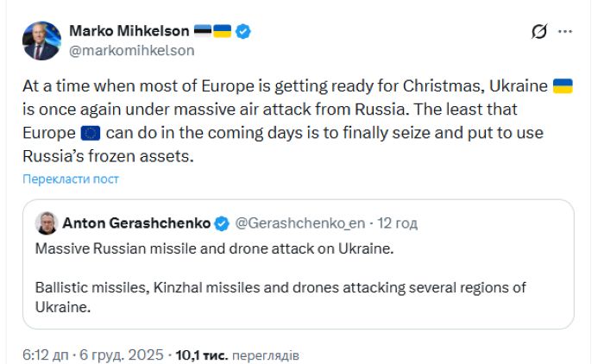Click the 12 год timestamp on quoted post
The image size is (604, 364).
pyautogui.click(x=397, y=223)
